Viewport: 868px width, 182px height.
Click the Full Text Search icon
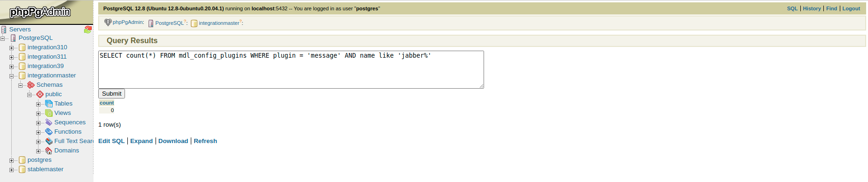[x=49, y=141]
